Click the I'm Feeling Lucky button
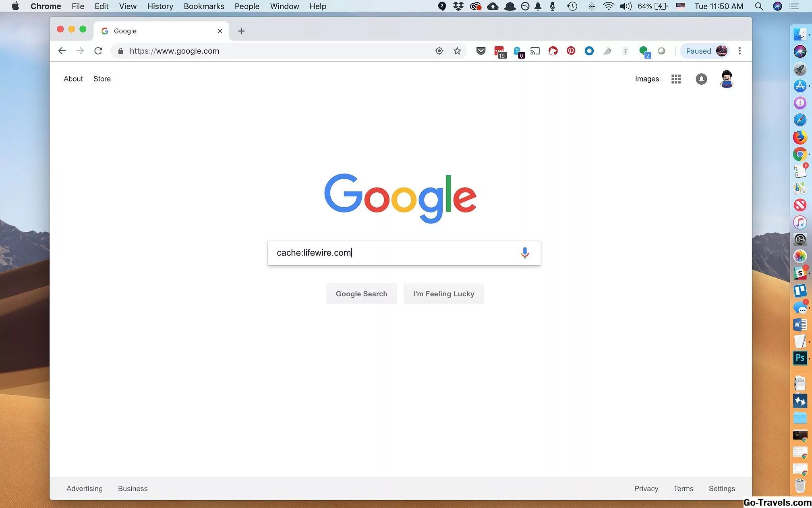The width and height of the screenshot is (812, 508). [444, 293]
